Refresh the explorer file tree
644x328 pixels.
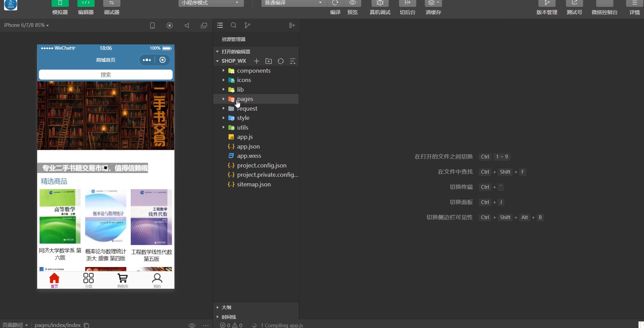[281, 61]
